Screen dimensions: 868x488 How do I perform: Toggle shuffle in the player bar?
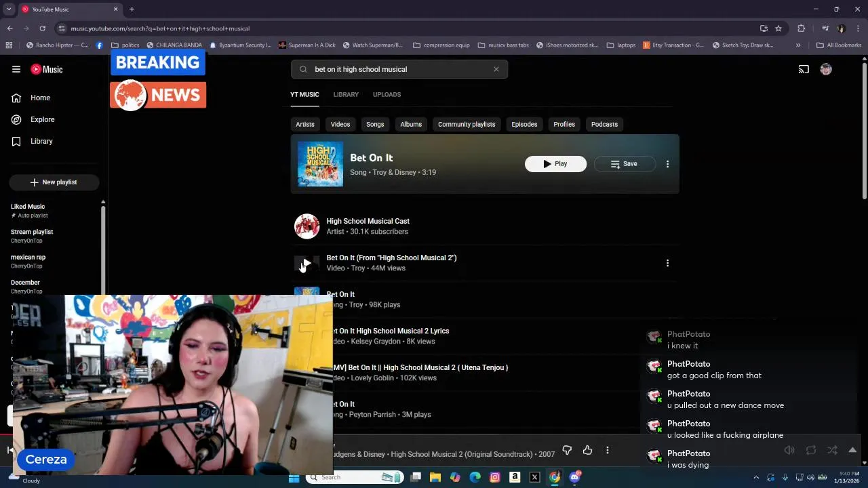tap(832, 450)
